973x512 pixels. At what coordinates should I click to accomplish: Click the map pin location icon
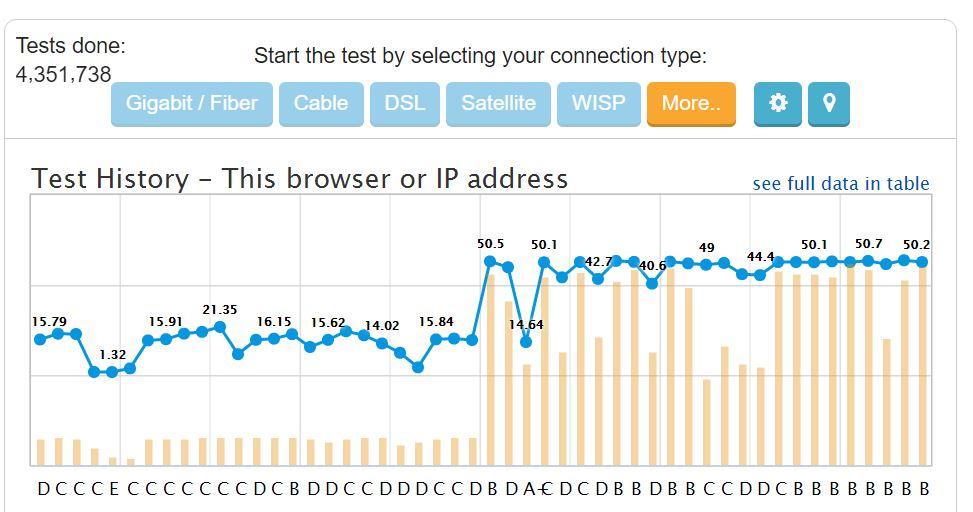point(828,104)
